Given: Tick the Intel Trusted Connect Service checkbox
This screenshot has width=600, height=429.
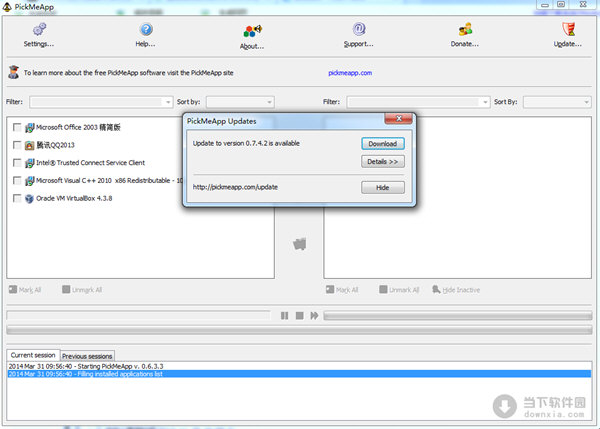Looking at the screenshot, I should 17,162.
